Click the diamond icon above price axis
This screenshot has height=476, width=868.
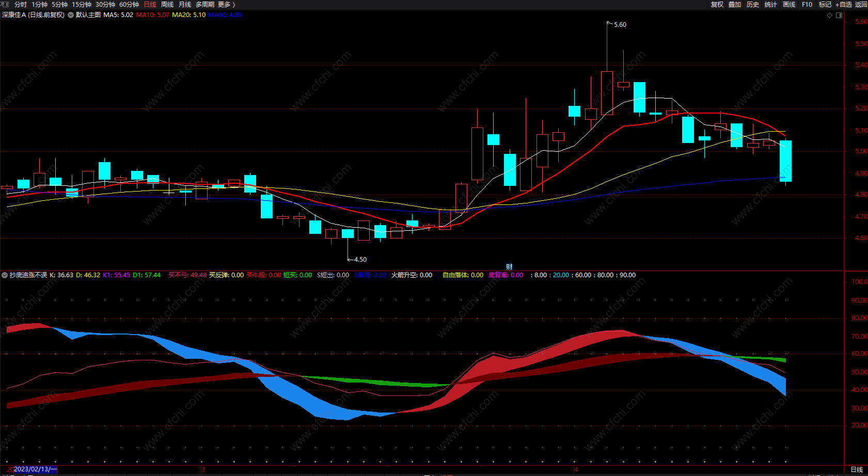pos(830,15)
